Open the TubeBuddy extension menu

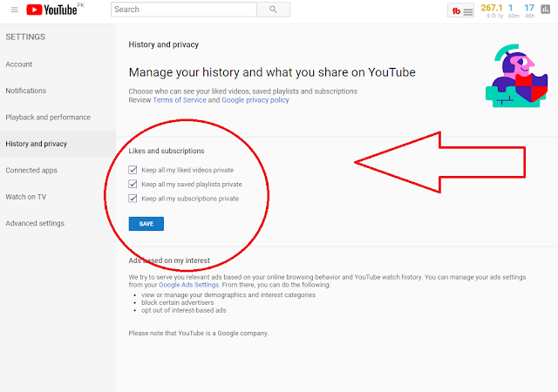coord(461,10)
